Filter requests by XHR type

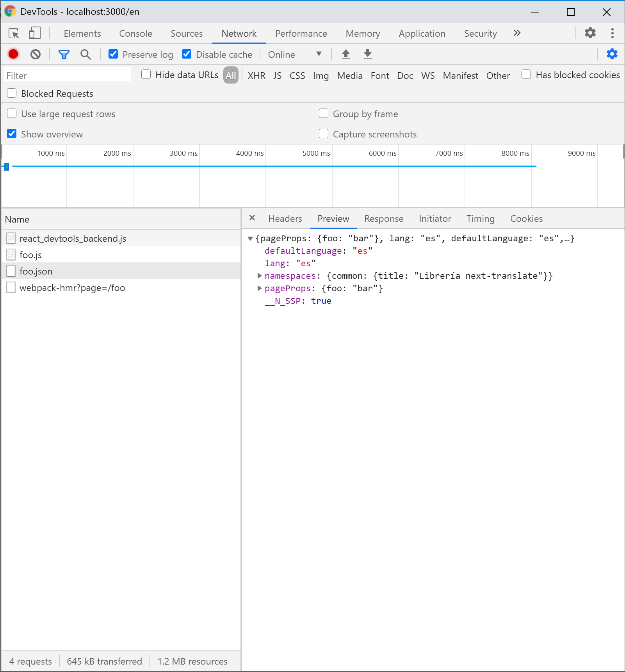(x=256, y=75)
